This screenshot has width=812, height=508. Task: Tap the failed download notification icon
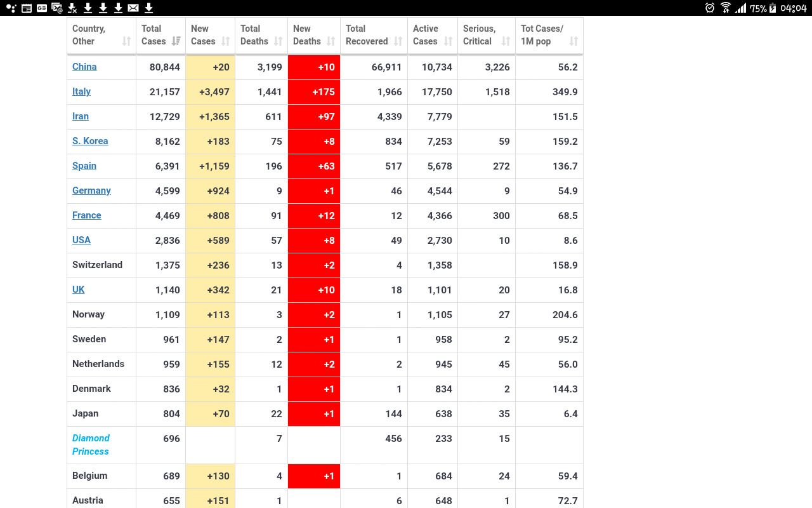pyautogui.click(x=72, y=8)
